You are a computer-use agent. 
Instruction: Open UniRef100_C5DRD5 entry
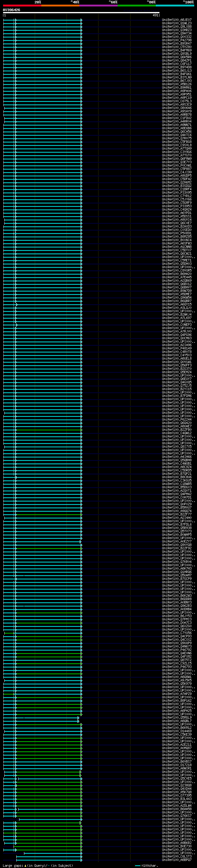coord(177,470)
